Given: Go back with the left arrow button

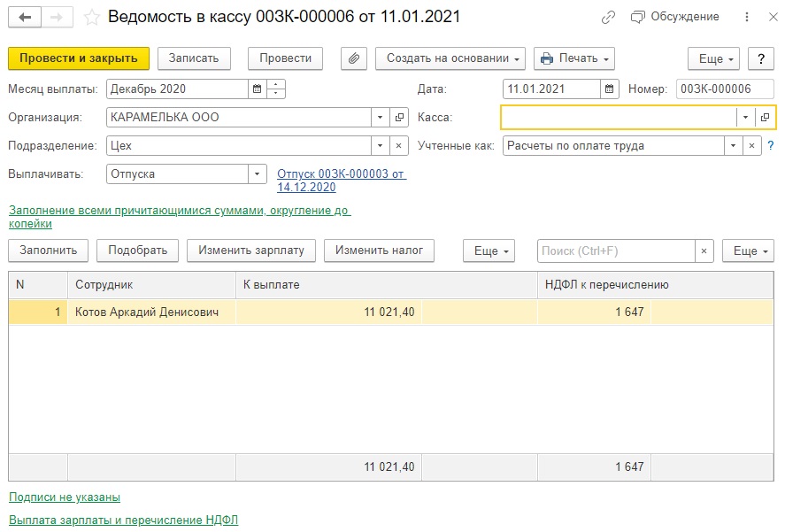Looking at the screenshot, I should coord(25,18).
